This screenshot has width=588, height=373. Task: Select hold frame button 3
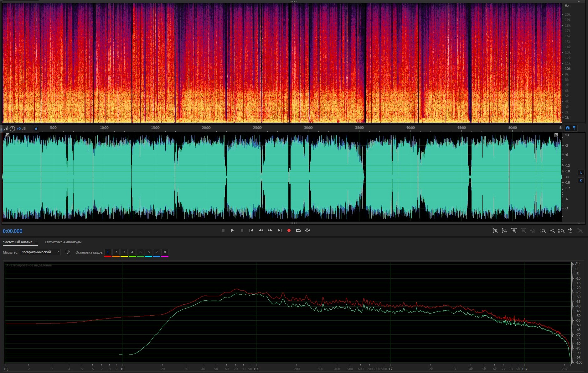coord(124,252)
